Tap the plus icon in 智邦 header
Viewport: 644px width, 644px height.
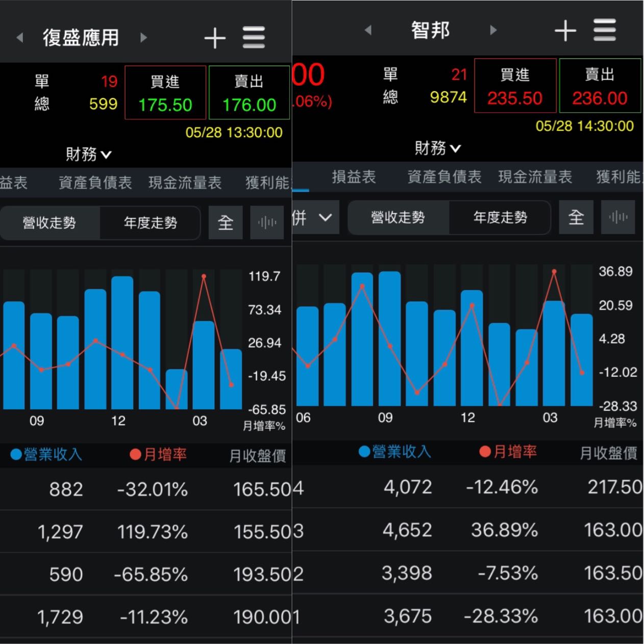pyautogui.click(x=565, y=31)
